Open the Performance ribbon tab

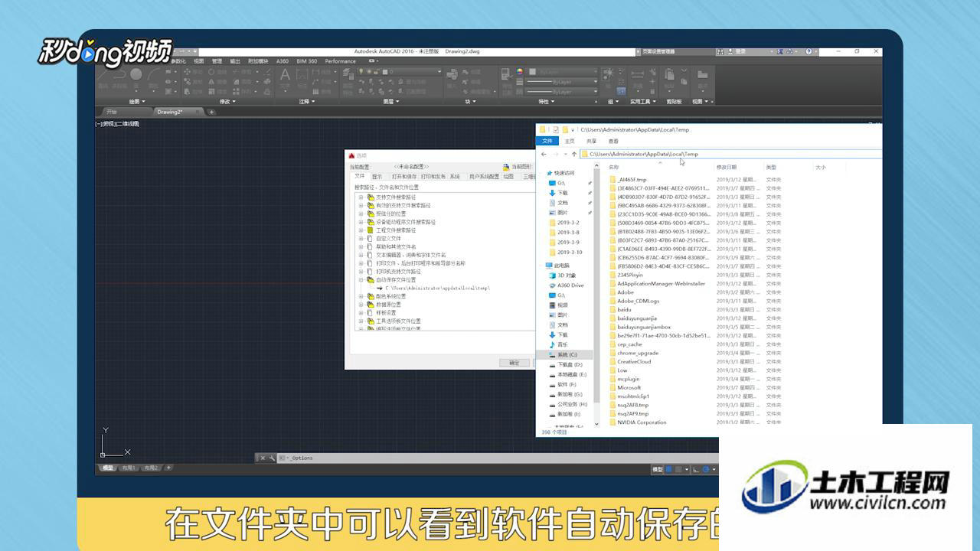[341, 61]
